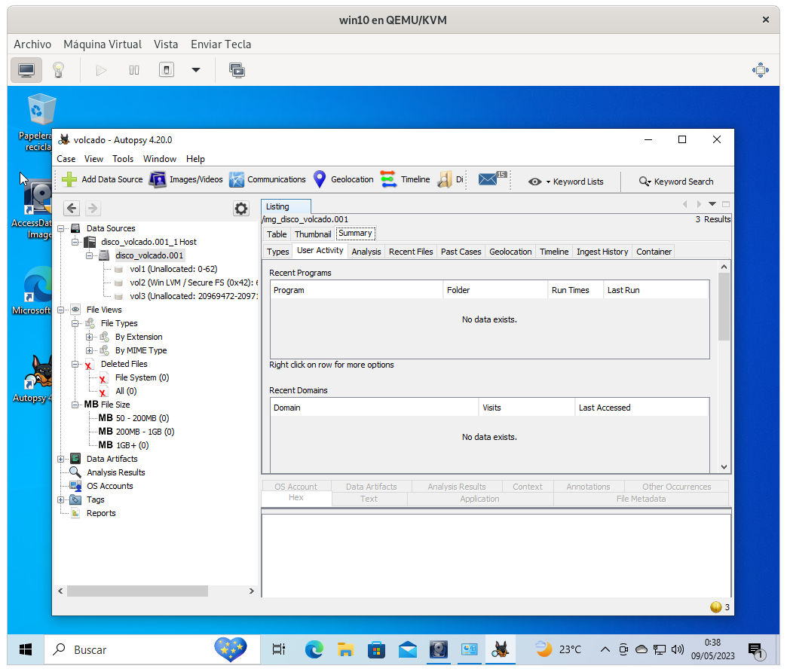This screenshot has width=787, height=672.
Task: Click the Add Data Source plus icon
Action: [x=69, y=179]
